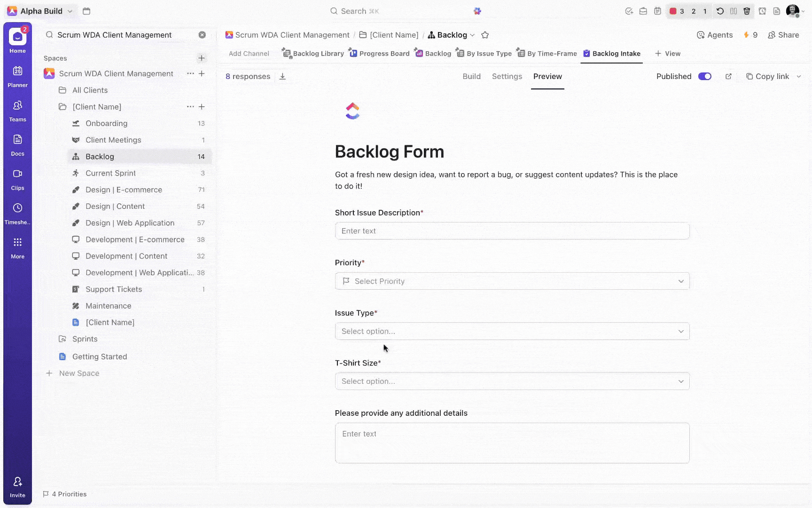This screenshot has width=812, height=508.
Task: Favorite the Backlog view via the star icon
Action: 485,35
